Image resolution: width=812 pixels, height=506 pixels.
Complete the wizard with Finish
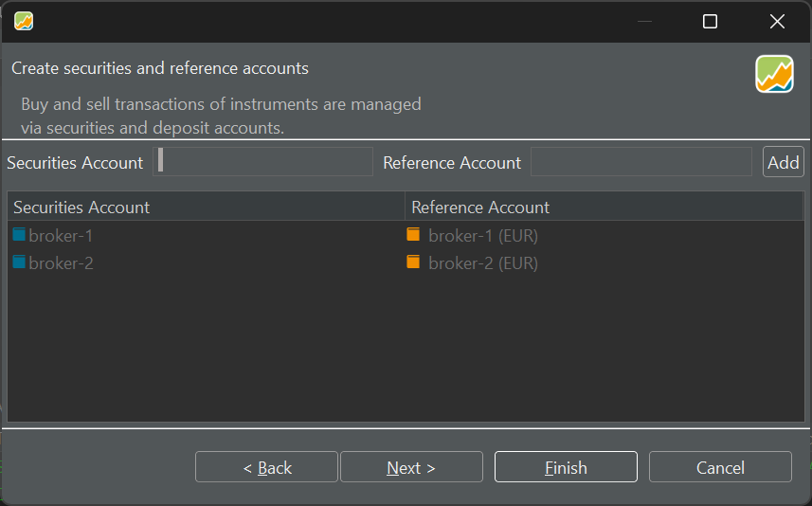[x=566, y=467]
